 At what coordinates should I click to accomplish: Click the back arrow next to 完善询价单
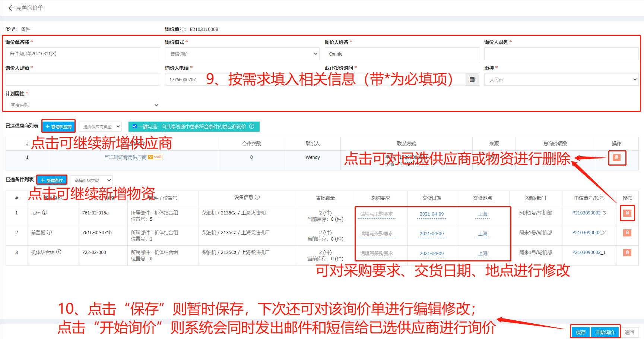[11, 8]
